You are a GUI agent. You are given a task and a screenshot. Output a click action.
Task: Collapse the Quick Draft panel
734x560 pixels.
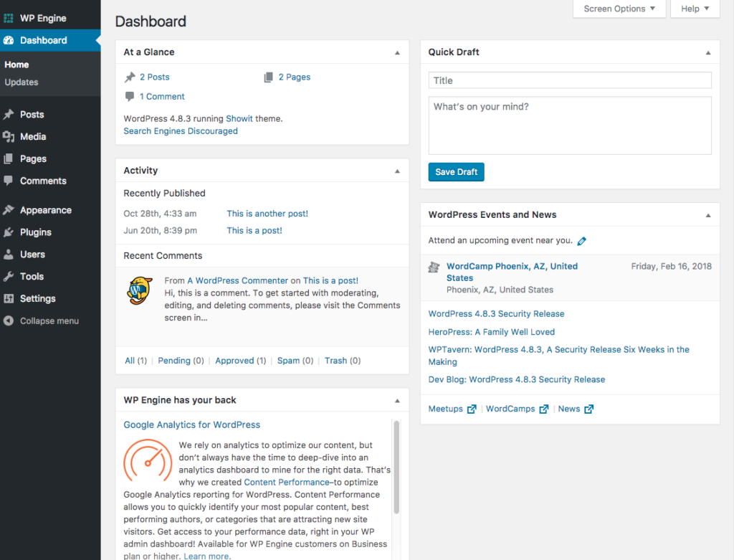(x=707, y=52)
